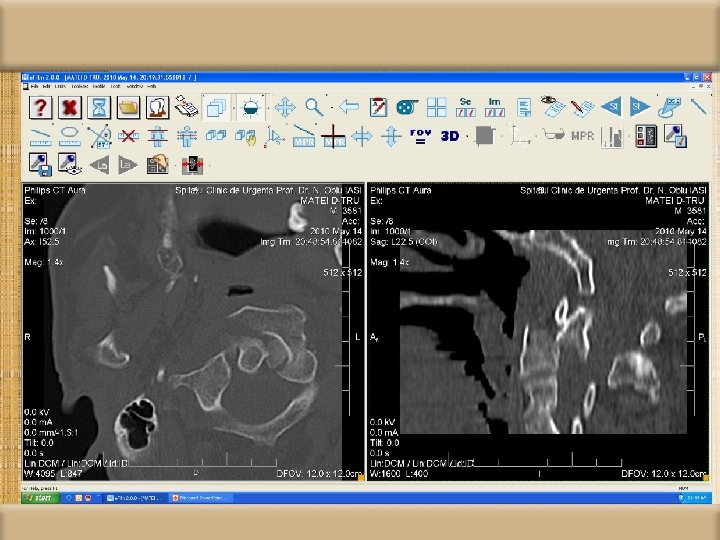This screenshot has width=720, height=540.
Task: Select the stack images tool
Action: click(216, 108)
